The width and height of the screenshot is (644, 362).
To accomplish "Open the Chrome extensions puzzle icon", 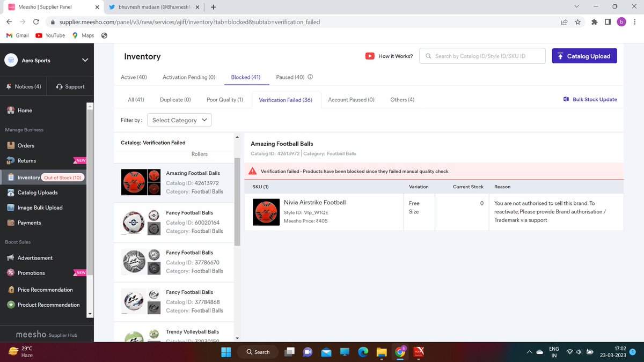I will (594, 22).
